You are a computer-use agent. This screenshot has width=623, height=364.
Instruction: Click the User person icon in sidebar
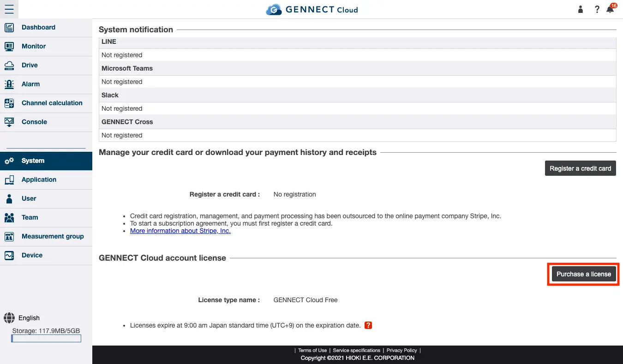9,199
